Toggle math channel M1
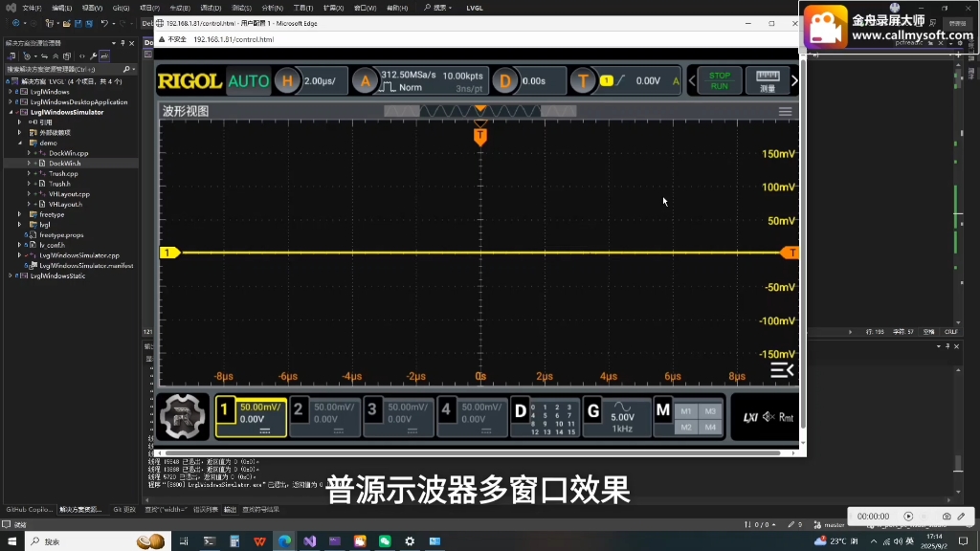Screen dimensions: 980x551 [x=686, y=411]
